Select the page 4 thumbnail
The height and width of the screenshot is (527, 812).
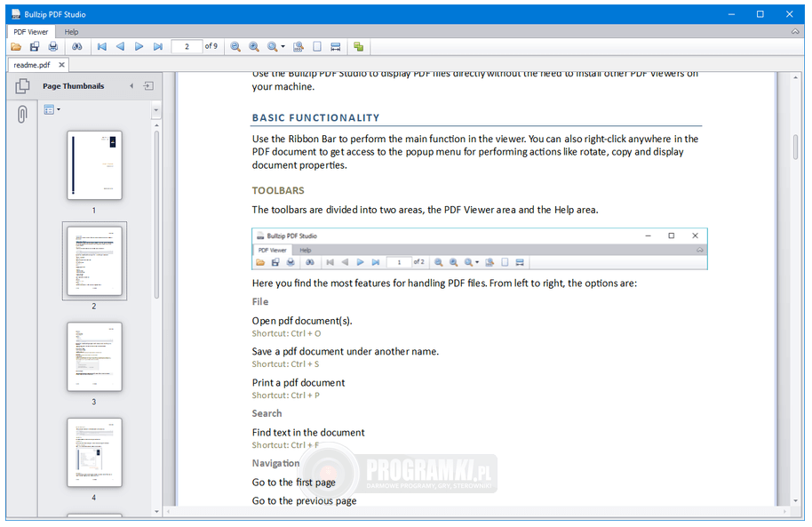94,452
